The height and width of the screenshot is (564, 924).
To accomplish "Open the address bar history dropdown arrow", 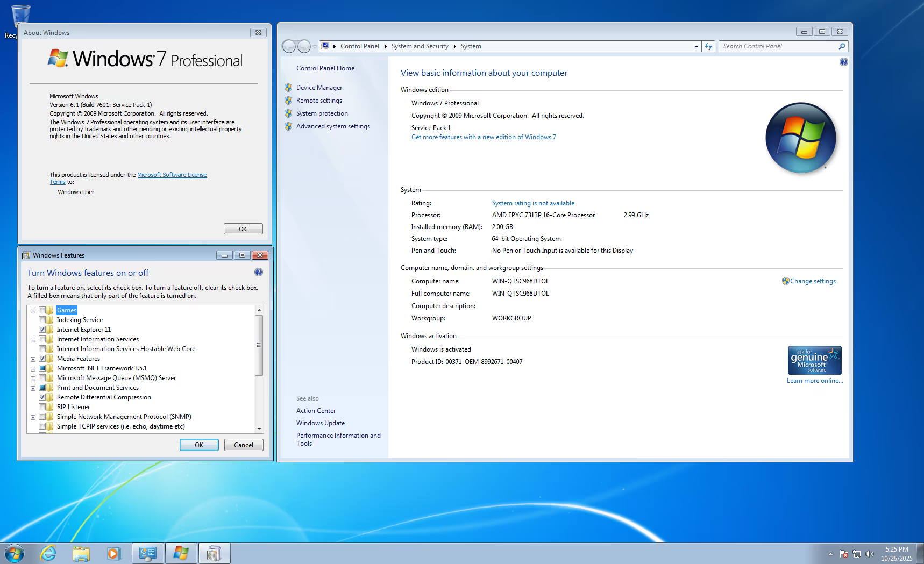I will 696,46.
